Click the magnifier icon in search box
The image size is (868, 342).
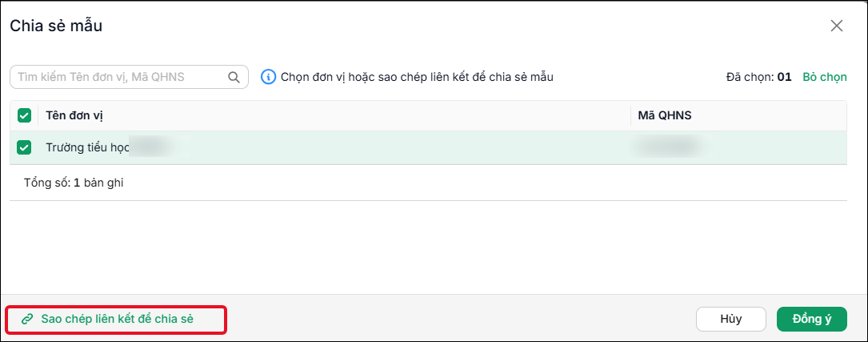click(234, 77)
